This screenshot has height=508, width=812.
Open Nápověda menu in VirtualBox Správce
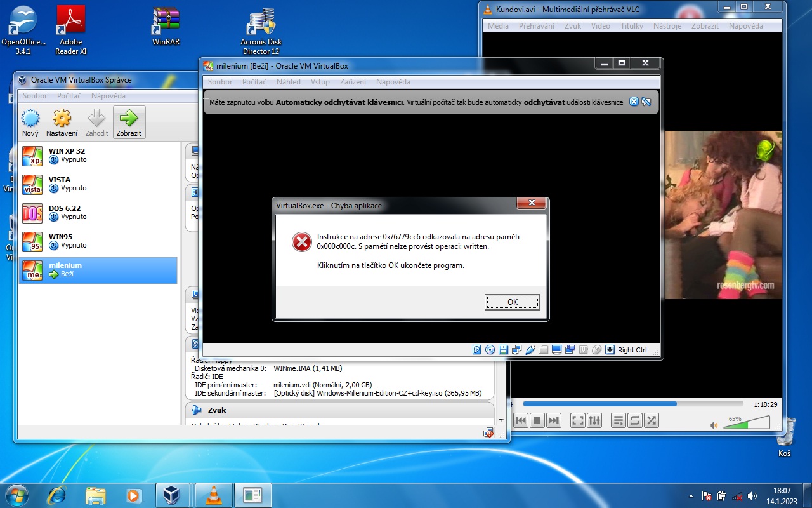click(x=108, y=96)
